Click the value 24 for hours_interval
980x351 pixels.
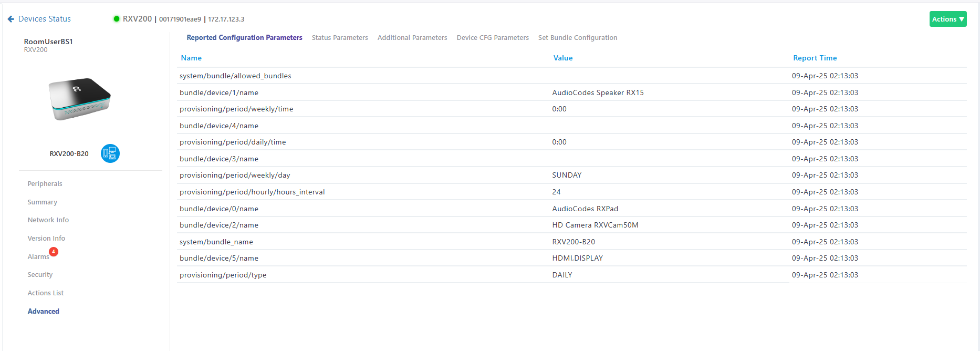(x=556, y=192)
